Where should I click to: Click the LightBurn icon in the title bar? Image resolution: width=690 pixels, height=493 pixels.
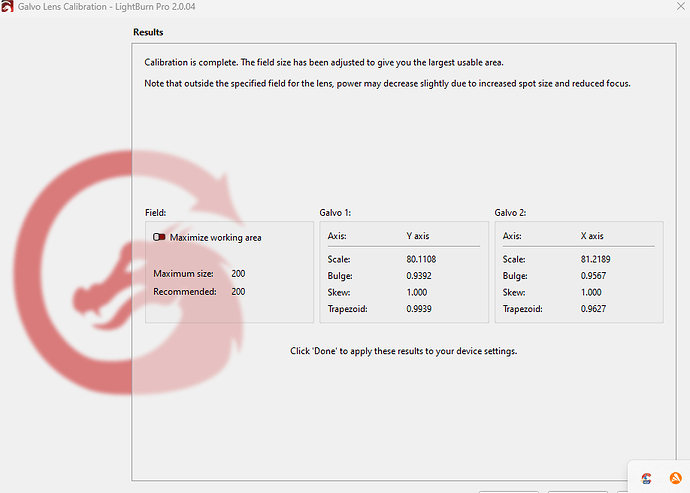pos(9,9)
